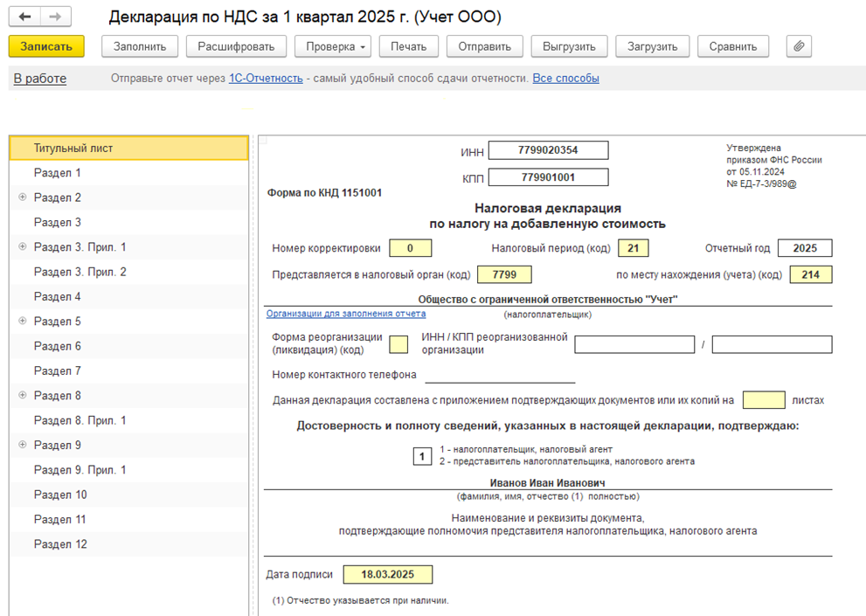Click the Расшифровать button
This screenshot has height=616, width=866.
236,46
